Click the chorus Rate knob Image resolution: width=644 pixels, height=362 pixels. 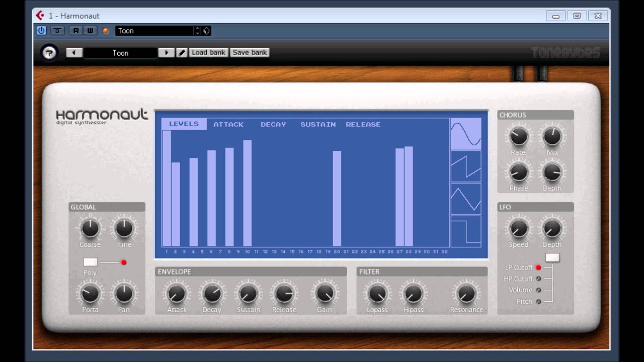pos(518,136)
